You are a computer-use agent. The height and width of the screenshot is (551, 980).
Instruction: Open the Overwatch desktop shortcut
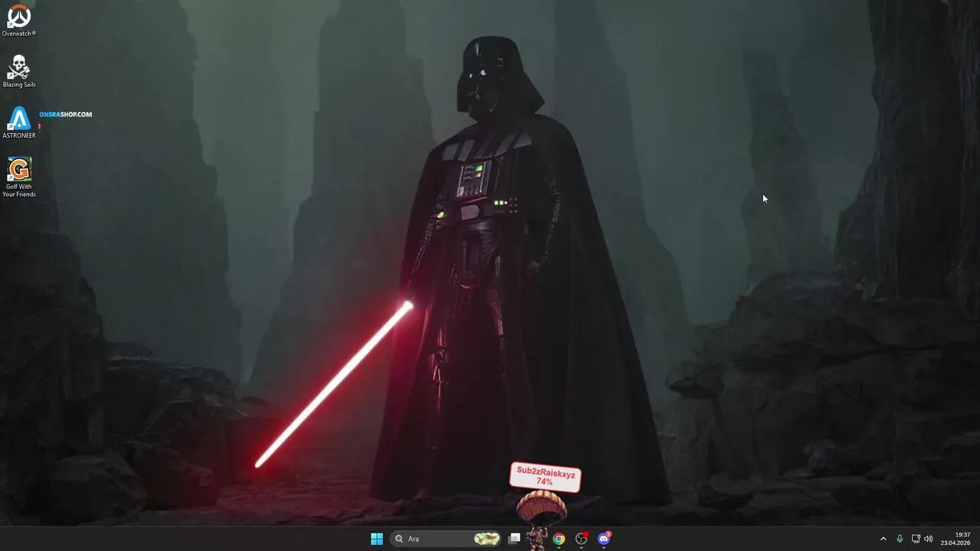[x=19, y=21]
